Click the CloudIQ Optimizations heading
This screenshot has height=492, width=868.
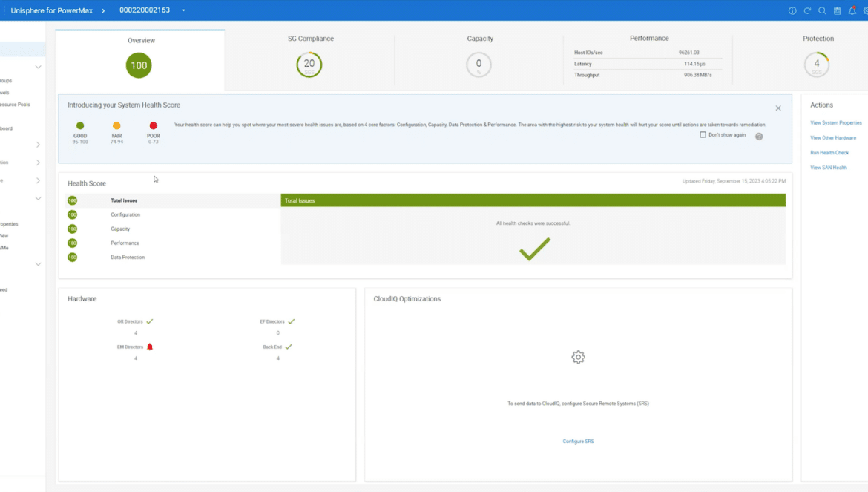(407, 299)
